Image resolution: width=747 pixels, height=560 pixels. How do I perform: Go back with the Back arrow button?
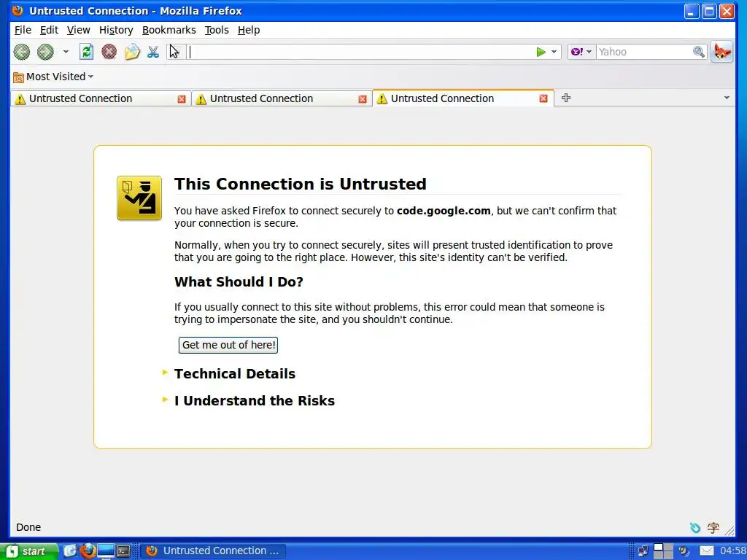[x=21, y=52]
